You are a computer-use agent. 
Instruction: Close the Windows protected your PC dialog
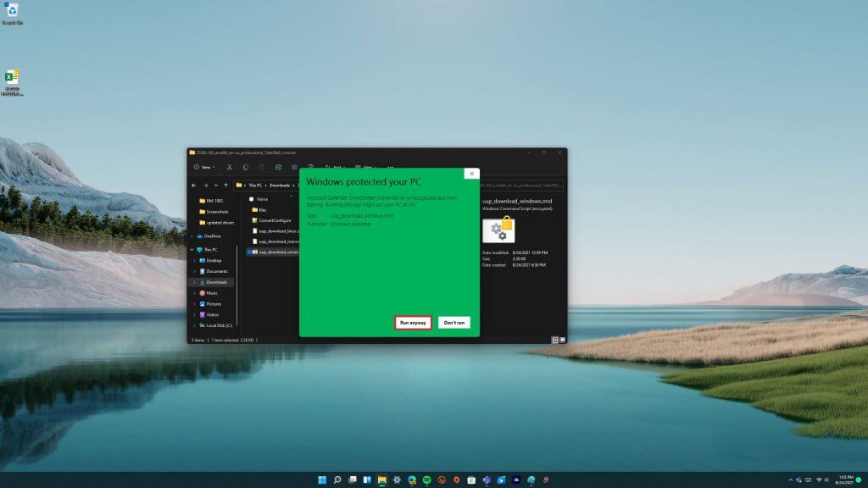(471, 174)
